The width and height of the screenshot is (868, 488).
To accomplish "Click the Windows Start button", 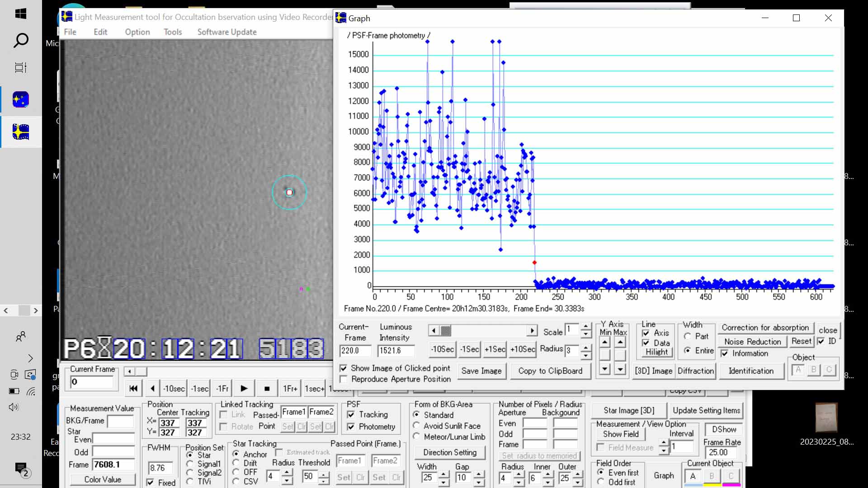I will click(x=21, y=14).
